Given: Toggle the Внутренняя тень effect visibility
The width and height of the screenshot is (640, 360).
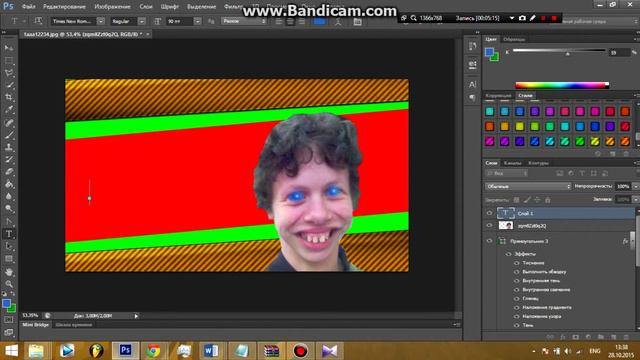Looking at the screenshot, I should pyautogui.click(x=517, y=281).
